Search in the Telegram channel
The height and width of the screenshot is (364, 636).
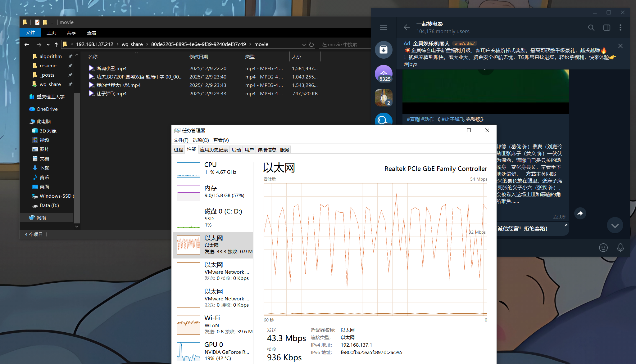[x=591, y=28]
